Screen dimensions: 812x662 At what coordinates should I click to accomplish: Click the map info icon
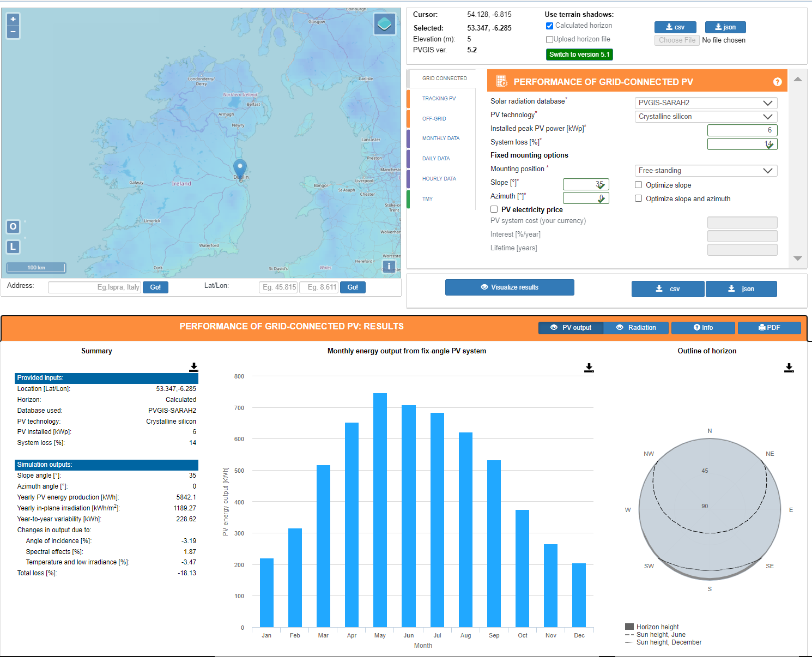coord(389,266)
